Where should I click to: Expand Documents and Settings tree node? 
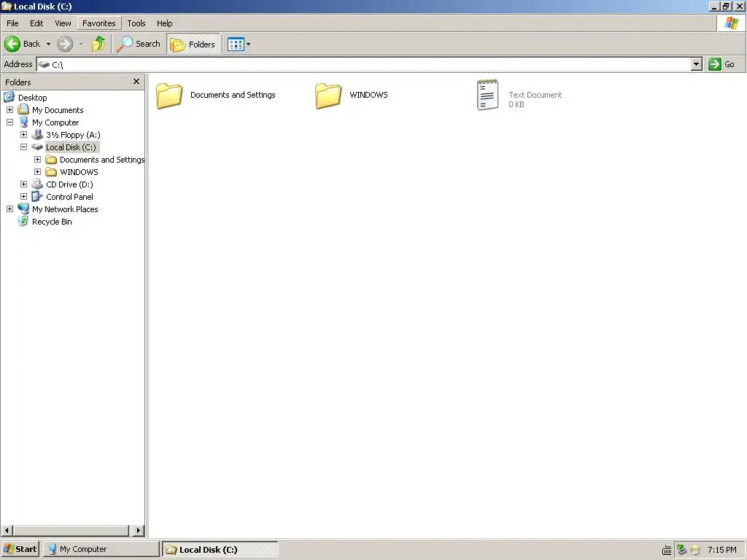[x=37, y=160]
